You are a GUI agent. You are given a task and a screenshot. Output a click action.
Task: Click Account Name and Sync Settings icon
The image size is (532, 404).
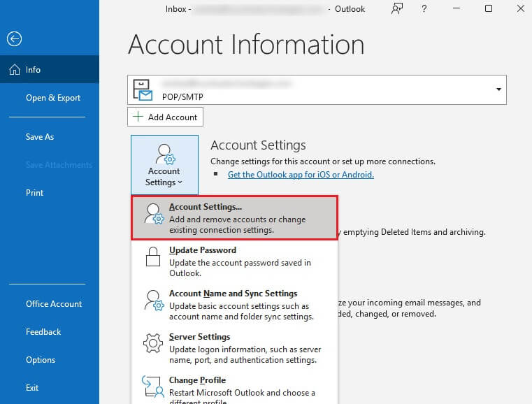(152, 303)
